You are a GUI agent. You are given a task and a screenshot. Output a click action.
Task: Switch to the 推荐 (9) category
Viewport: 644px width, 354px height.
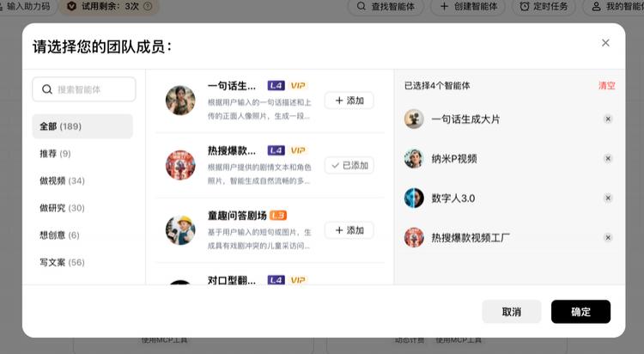point(82,154)
